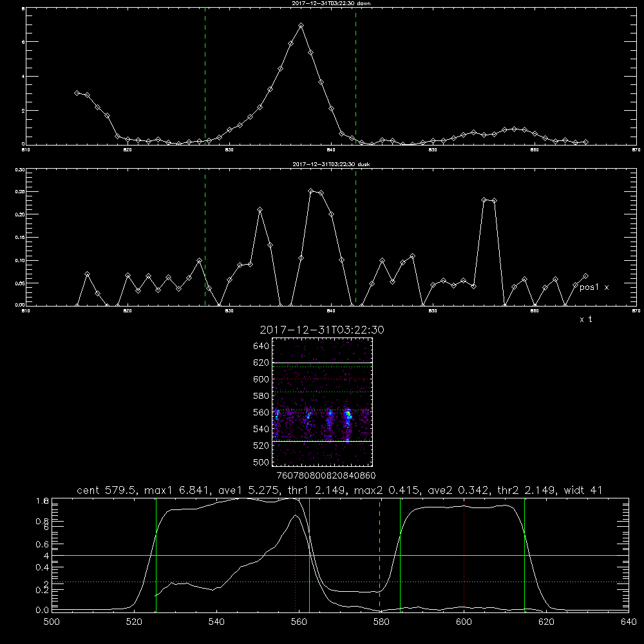Select the 'cent 579.5' statistic text
Image resolution: width=644 pixels, height=644 pixels.
[108, 490]
